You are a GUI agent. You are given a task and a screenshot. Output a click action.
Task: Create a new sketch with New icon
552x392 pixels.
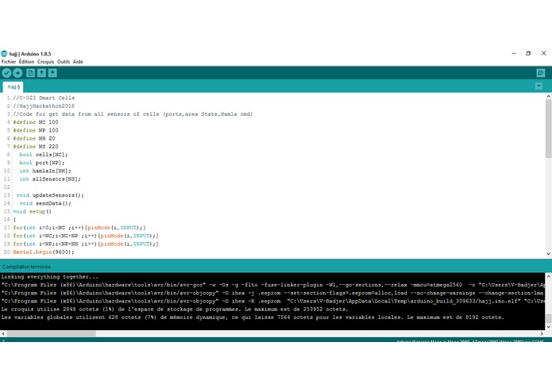click(31, 73)
